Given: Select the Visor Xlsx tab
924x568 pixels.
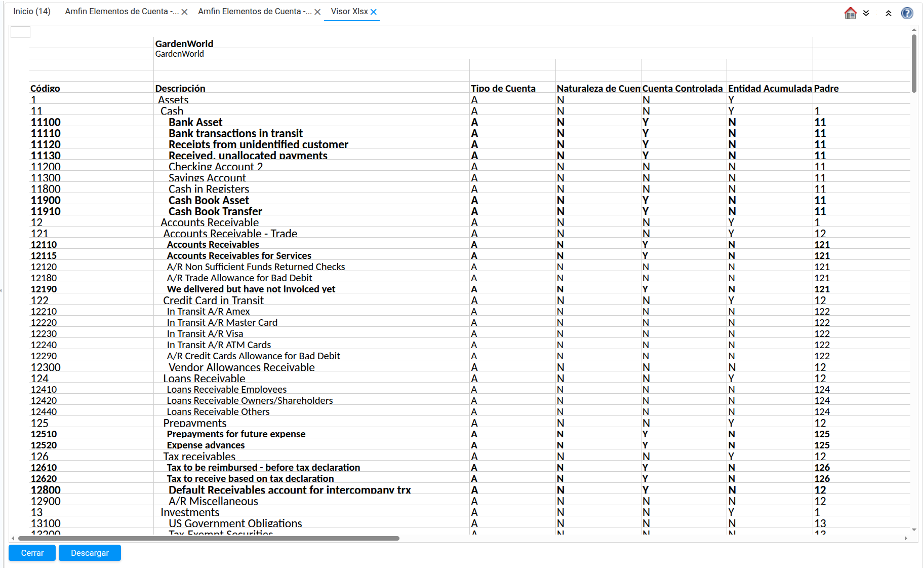Looking at the screenshot, I should [x=349, y=12].
